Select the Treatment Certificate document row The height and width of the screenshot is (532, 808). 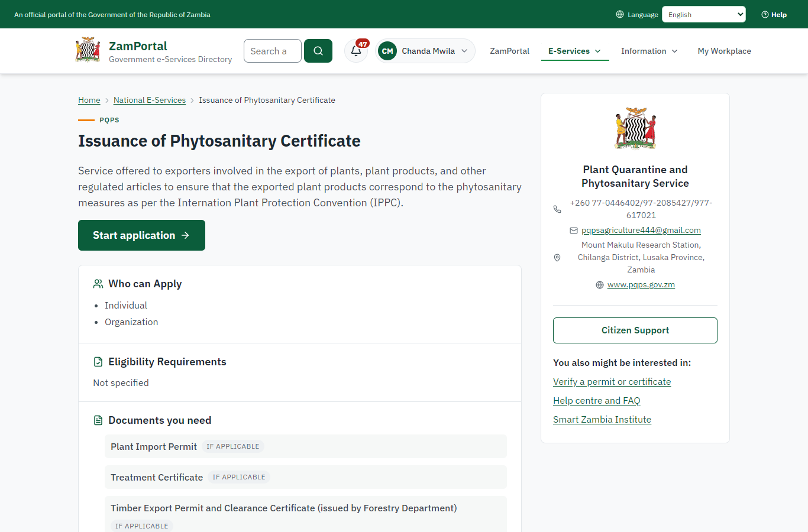pos(306,477)
